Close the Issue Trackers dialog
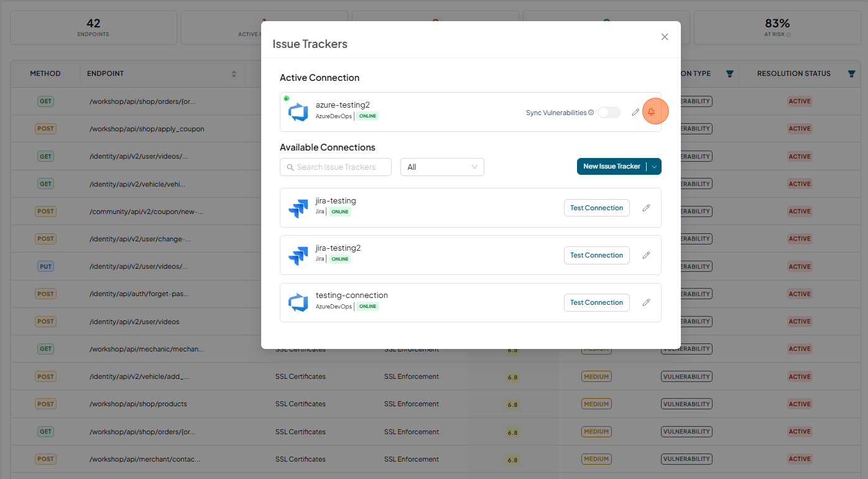The width and height of the screenshot is (868, 479). pos(665,37)
